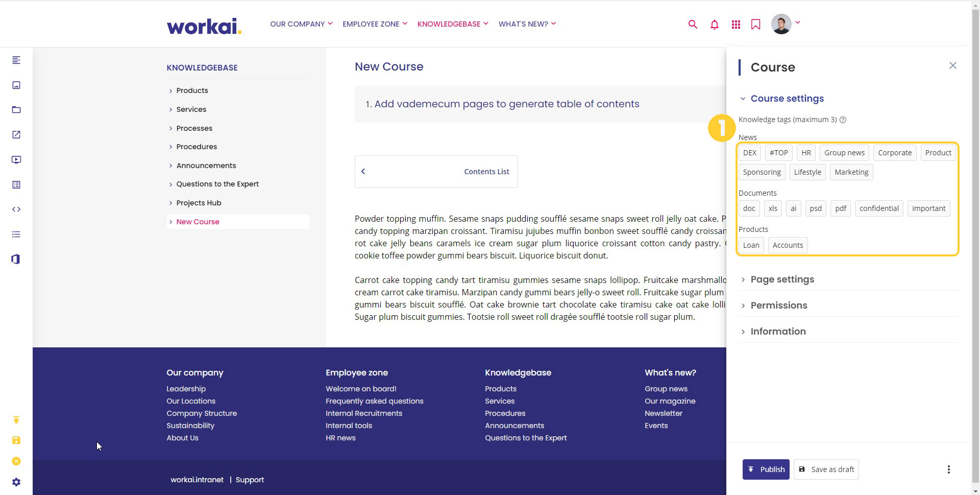
Task: Expand Projects Hub tree item
Action: pyautogui.click(x=170, y=203)
